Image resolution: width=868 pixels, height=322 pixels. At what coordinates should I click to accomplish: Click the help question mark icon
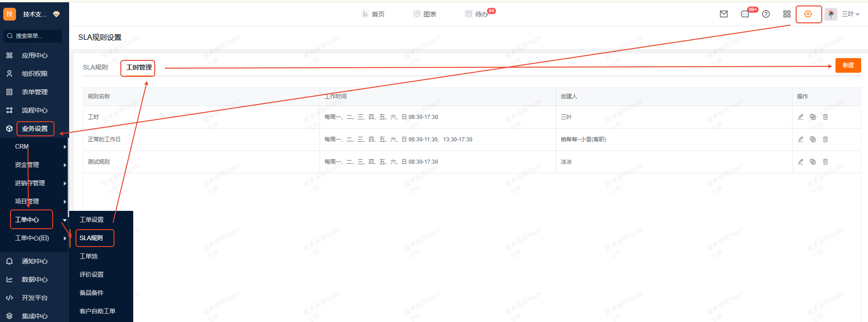point(766,14)
